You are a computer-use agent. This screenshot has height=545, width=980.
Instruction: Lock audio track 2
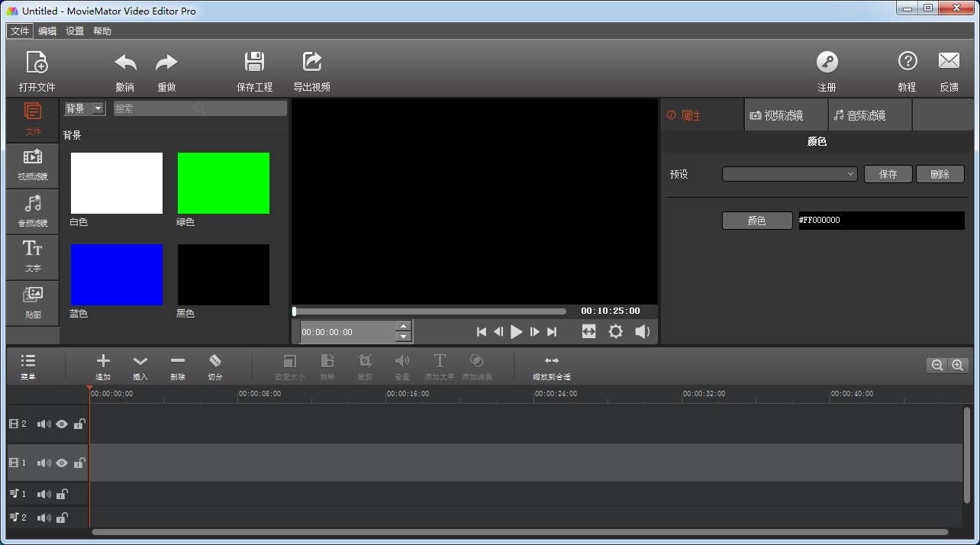pos(62,518)
